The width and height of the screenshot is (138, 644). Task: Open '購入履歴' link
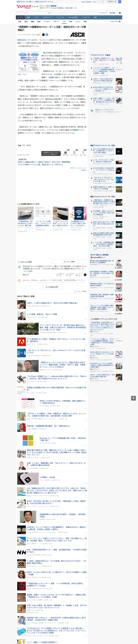click(x=112, y=13)
